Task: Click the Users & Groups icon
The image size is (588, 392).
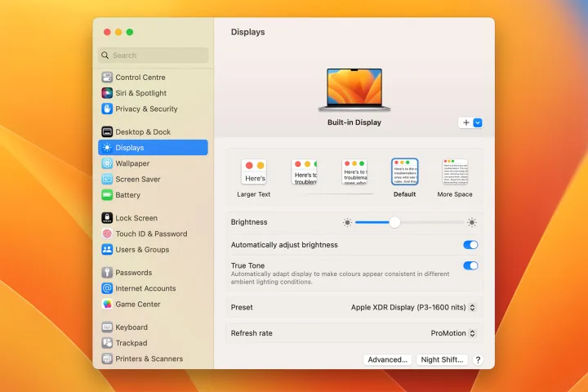Action: pyautogui.click(x=107, y=249)
